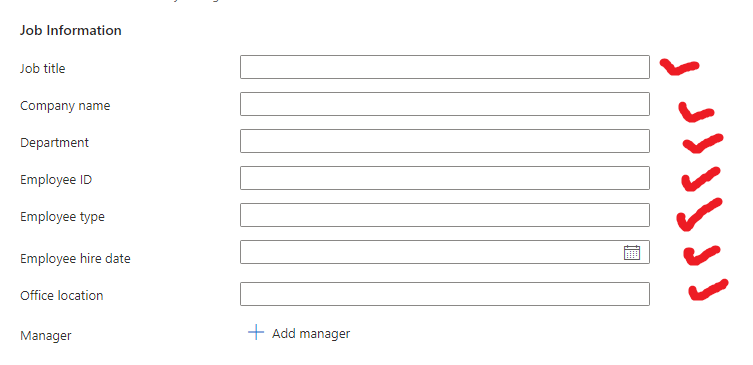Click the blue plus icon beside Add manager

click(x=256, y=332)
